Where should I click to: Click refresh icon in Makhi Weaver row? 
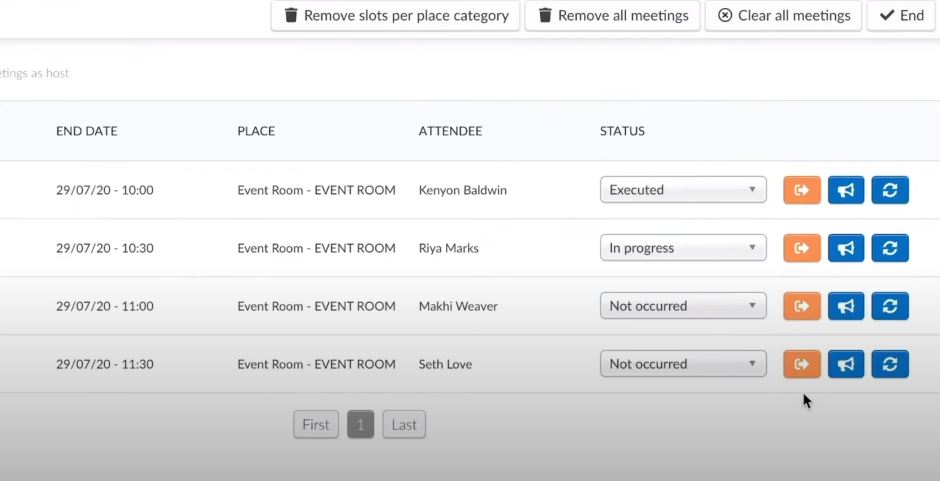[x=890, y=306]
